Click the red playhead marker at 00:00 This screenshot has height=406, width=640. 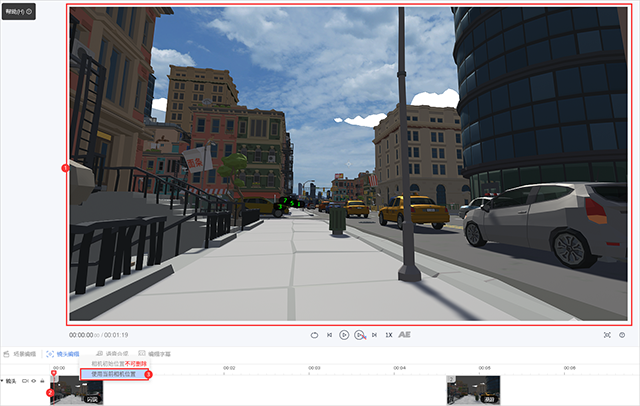click(54, 373)
